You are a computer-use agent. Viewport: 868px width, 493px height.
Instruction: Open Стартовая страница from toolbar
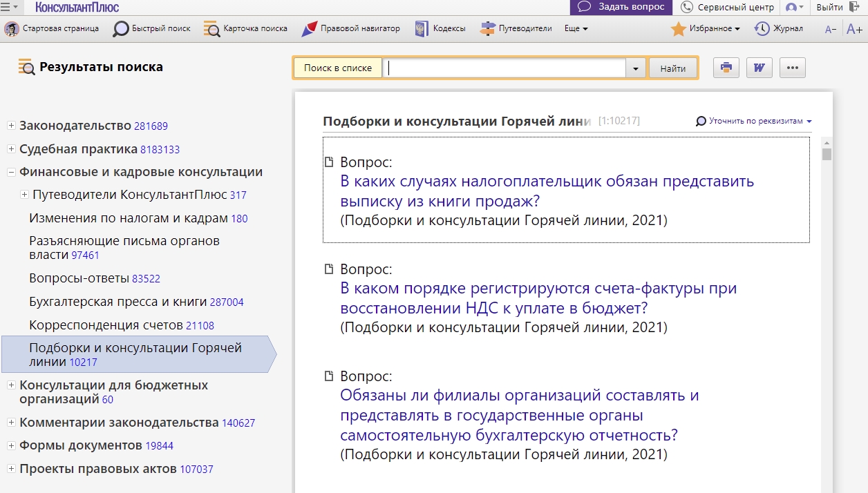pyautogui.click(x=52, y=29)
